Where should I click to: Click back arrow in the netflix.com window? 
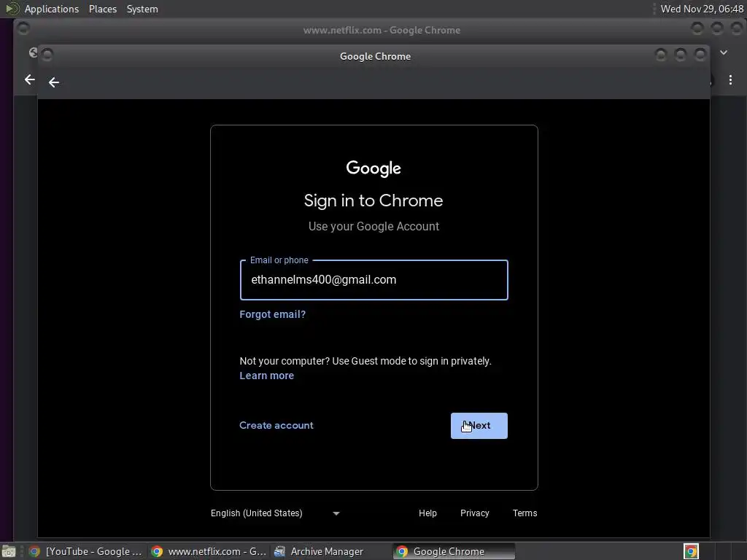(29, 79)
